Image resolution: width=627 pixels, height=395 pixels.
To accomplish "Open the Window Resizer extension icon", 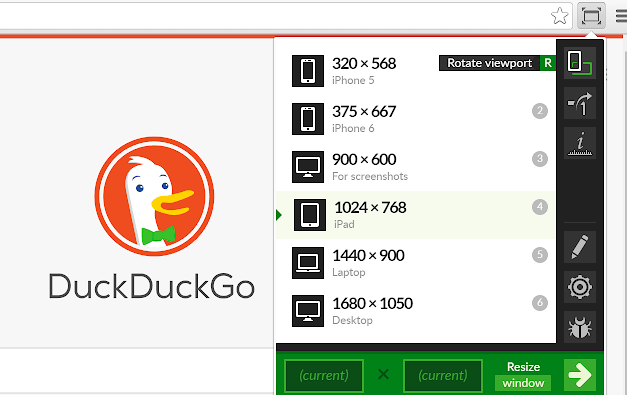I will tap(591, 16).
